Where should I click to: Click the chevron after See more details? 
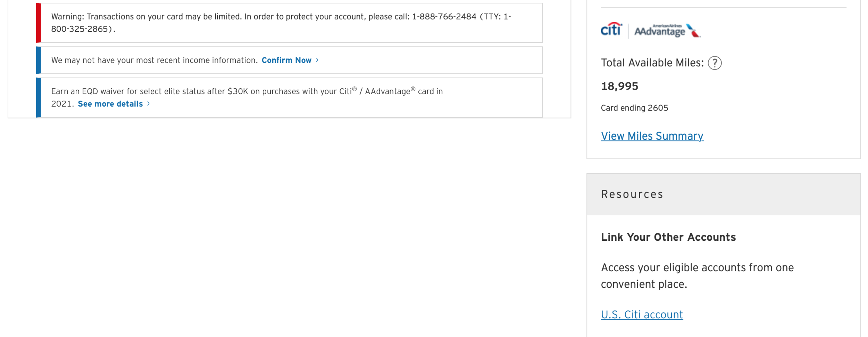tap(148, 104)
